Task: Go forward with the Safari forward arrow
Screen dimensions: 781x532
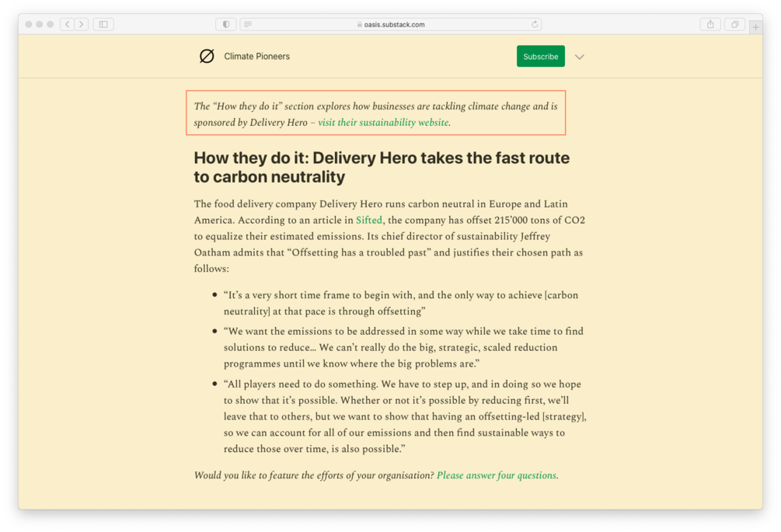Action: [x=82, y=24]
